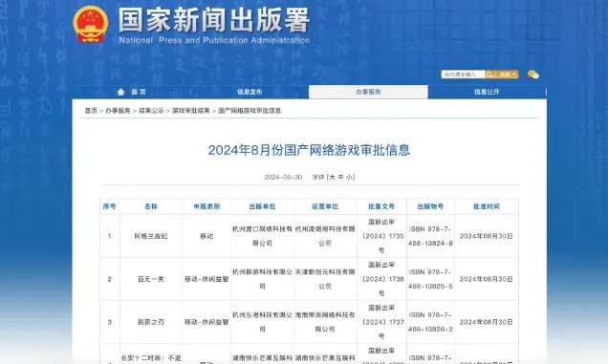This screenshot has width=608, height=364.
Task: Click approval number 国新出审〔2024〕1736号
Action: pyautogui.click(x=382, y=279)
